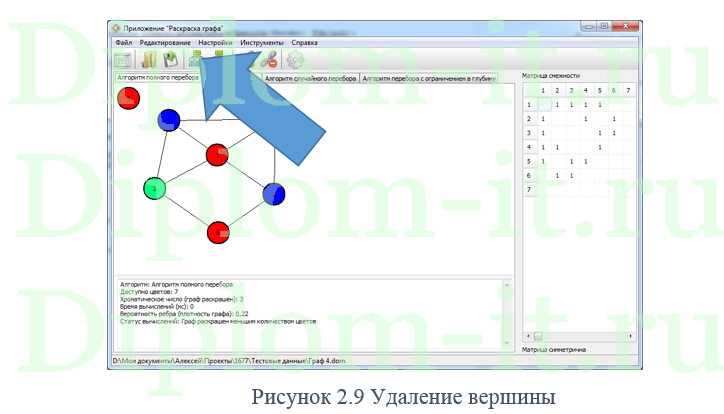The height and width of the screenshot is (414, 724).
Task: Click adjacency matrix cell row 1, column 1
Action: 543,104
